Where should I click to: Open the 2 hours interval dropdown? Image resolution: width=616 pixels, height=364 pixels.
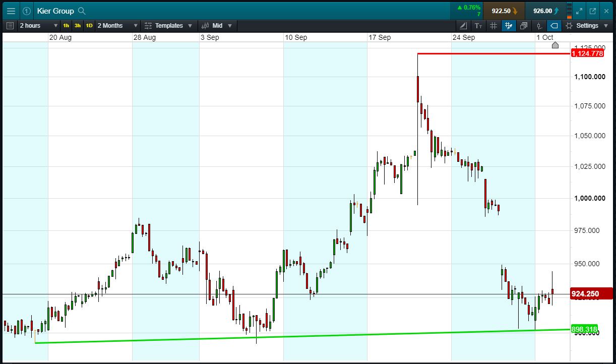(38, 26)
